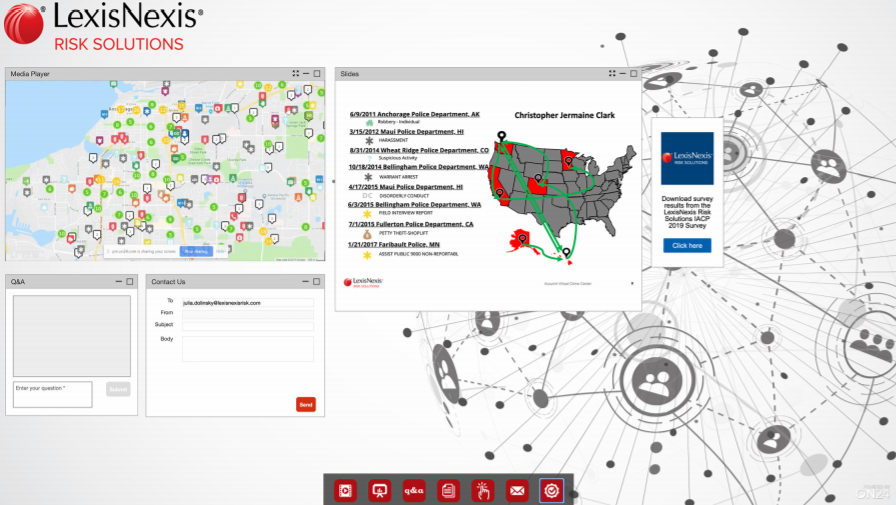The height and width of the screenshot is (505, 896).
Task: Focus the 'Enter your question' text box
Action: pyautogui.click(x=53, y=394)
